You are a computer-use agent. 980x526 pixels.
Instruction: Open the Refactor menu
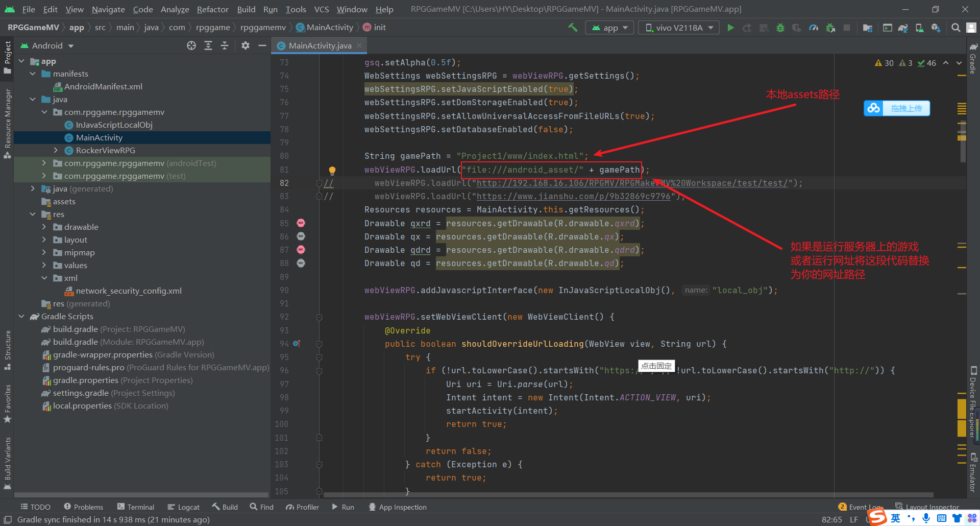point(212,9)
